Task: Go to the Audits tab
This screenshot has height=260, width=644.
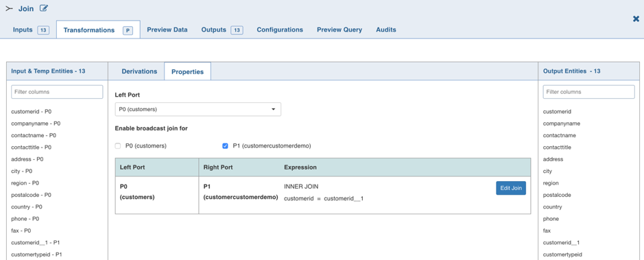Action: pyautogui.click(x=386, y=29)
